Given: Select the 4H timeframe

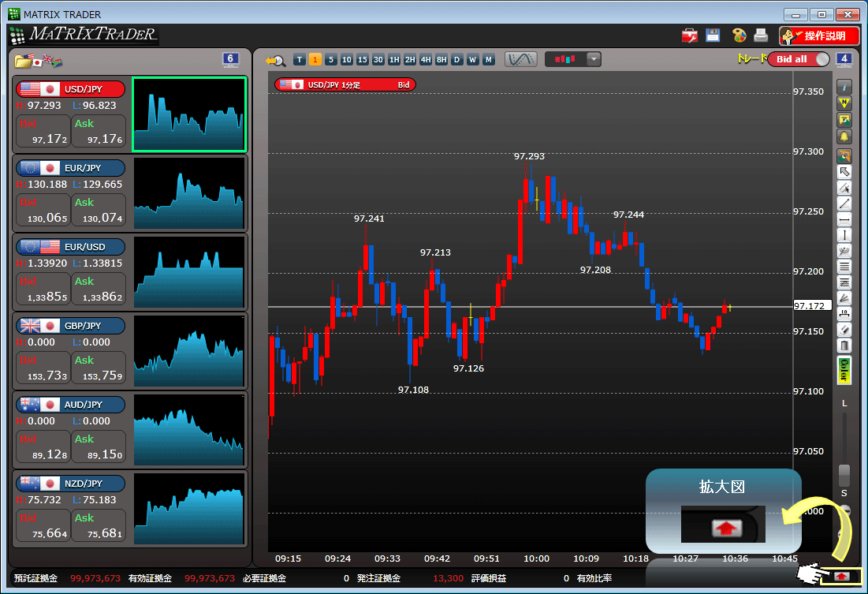Looking at the screenshot, I should 426,60.
